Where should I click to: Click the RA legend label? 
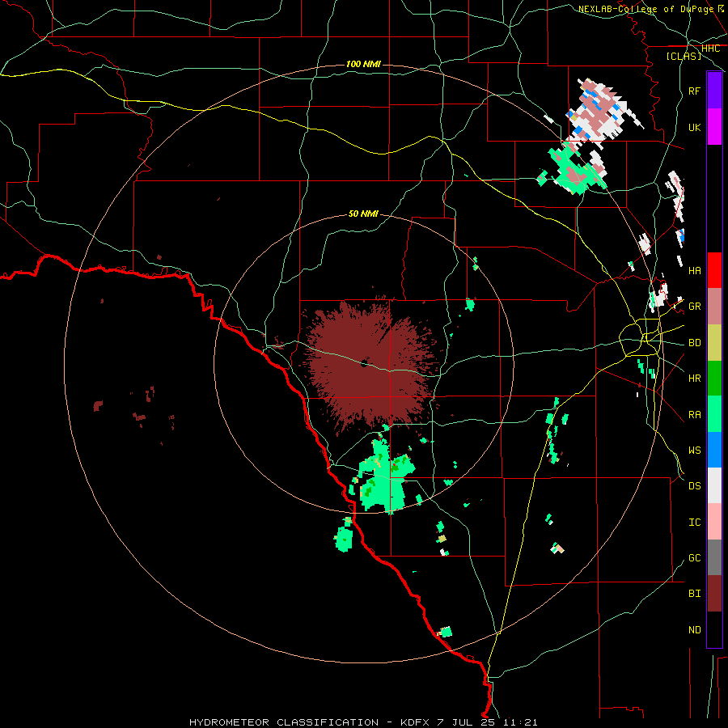pyautogui.click(x=694, y=415)
